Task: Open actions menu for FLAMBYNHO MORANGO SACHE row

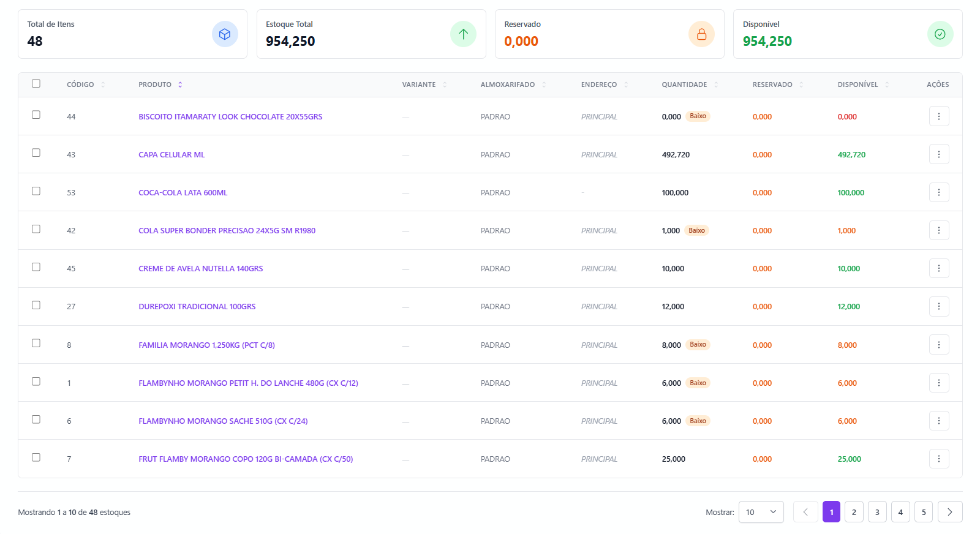Action: 939,421
